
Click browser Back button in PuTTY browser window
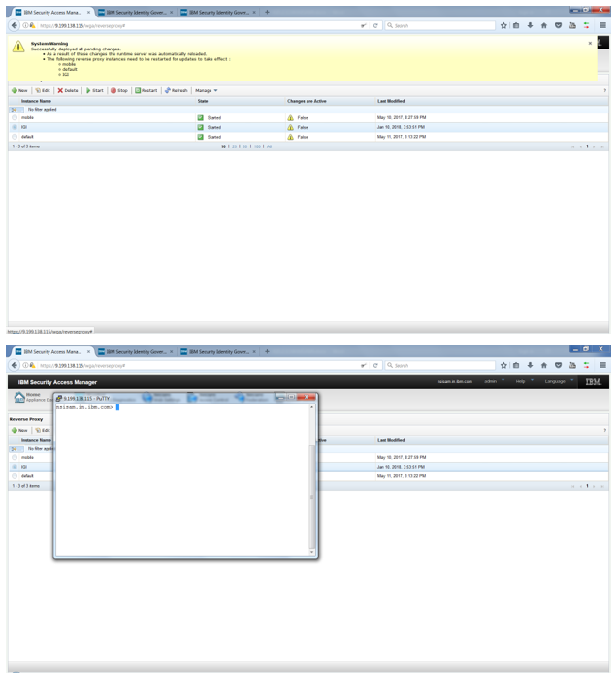15,365
